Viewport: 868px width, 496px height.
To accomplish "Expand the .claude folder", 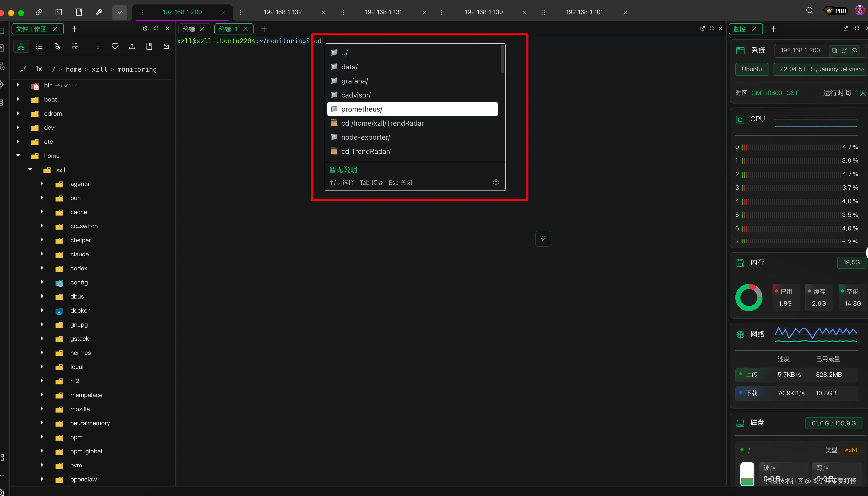I will click(x=42, y=254).
